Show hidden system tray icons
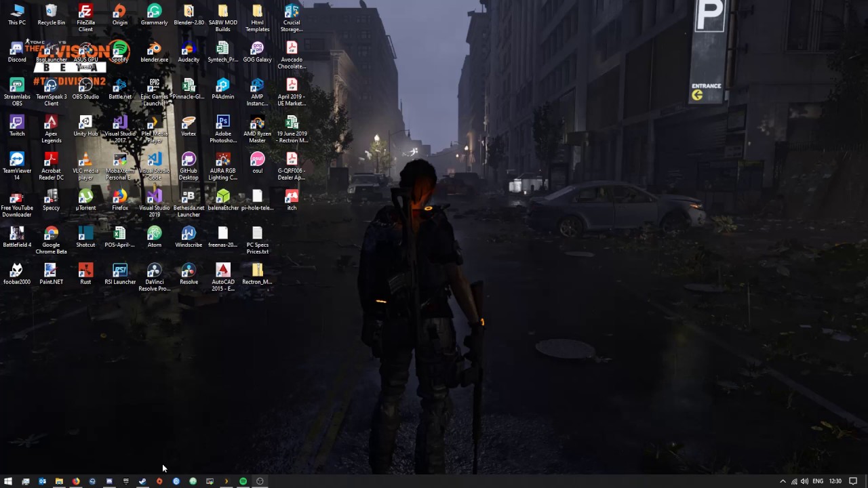The height and width of the screenshot is (488, 868). tap(783, 481)
